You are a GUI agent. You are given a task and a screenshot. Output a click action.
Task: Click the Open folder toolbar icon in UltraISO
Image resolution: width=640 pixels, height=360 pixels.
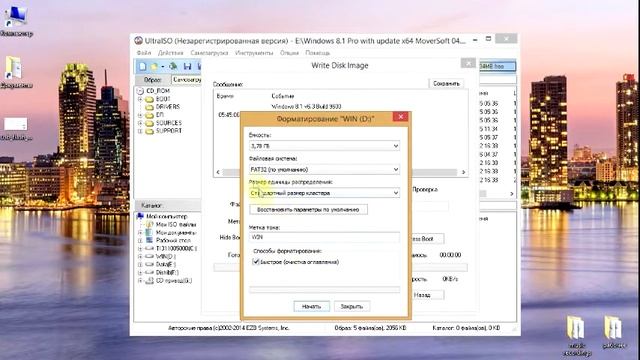[154, 66]
